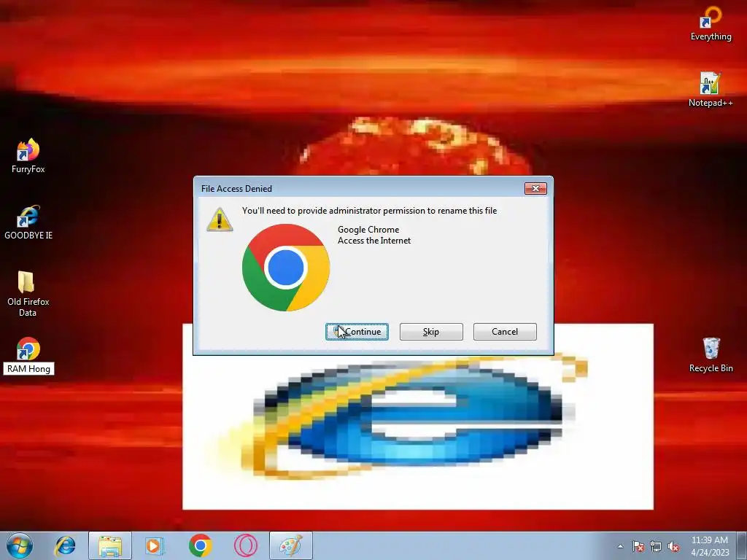Open the network tray icon
Screen dimensions: 747x560
pyautogui.click(x=656, y=547)
